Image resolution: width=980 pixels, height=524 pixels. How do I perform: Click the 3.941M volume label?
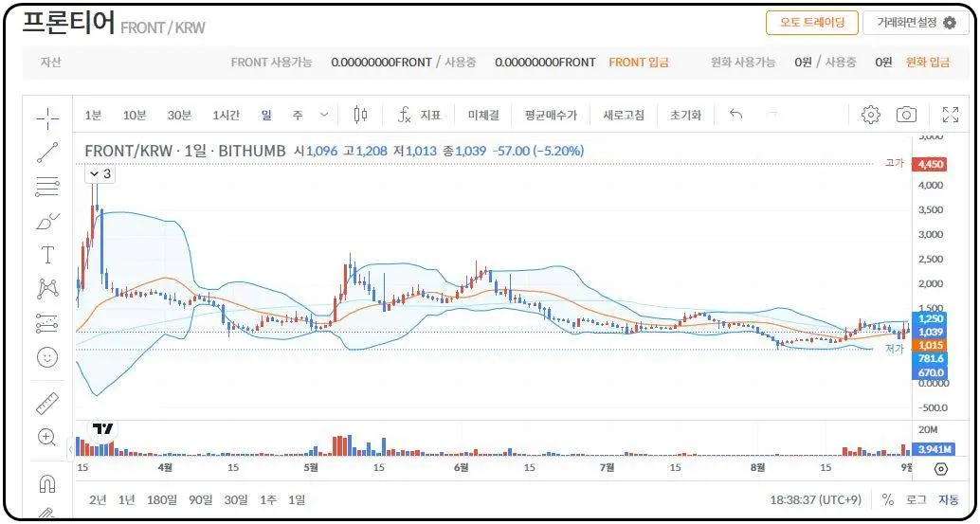pos(935,449)
